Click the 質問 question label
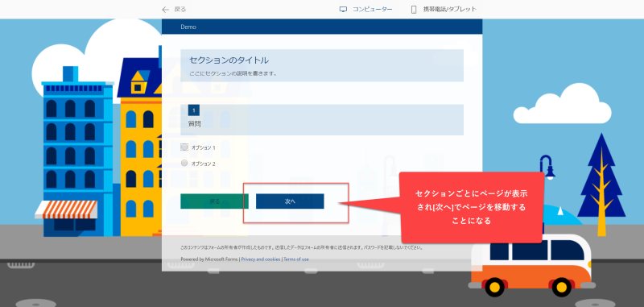This screenshot has width=644, height=307. 195,124
